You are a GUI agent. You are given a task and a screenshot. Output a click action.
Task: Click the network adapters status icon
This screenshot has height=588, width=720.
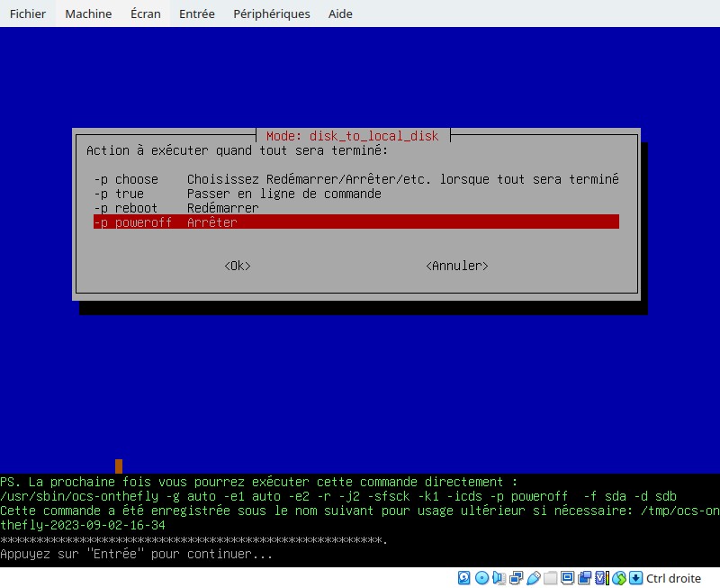click(517, 578)
